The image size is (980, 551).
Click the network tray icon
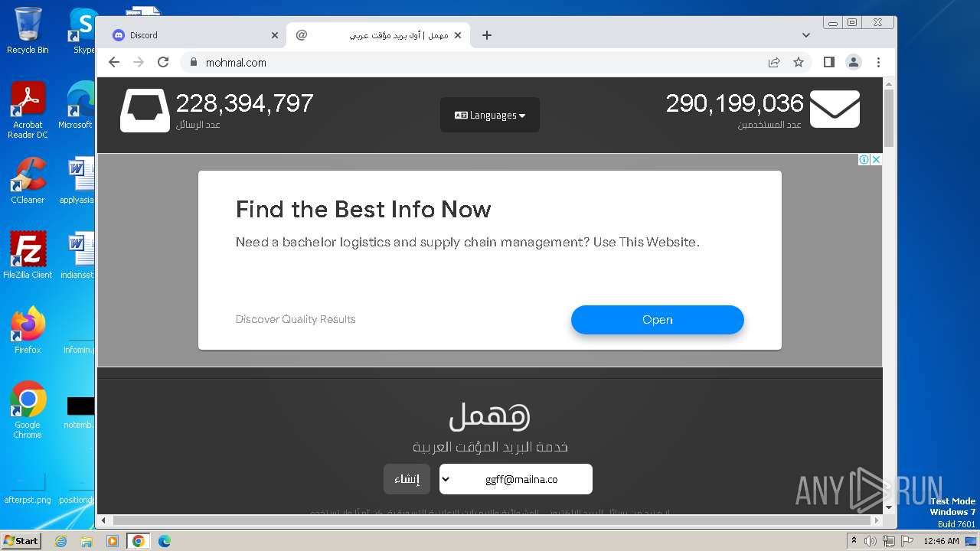(x=888, y=541)
